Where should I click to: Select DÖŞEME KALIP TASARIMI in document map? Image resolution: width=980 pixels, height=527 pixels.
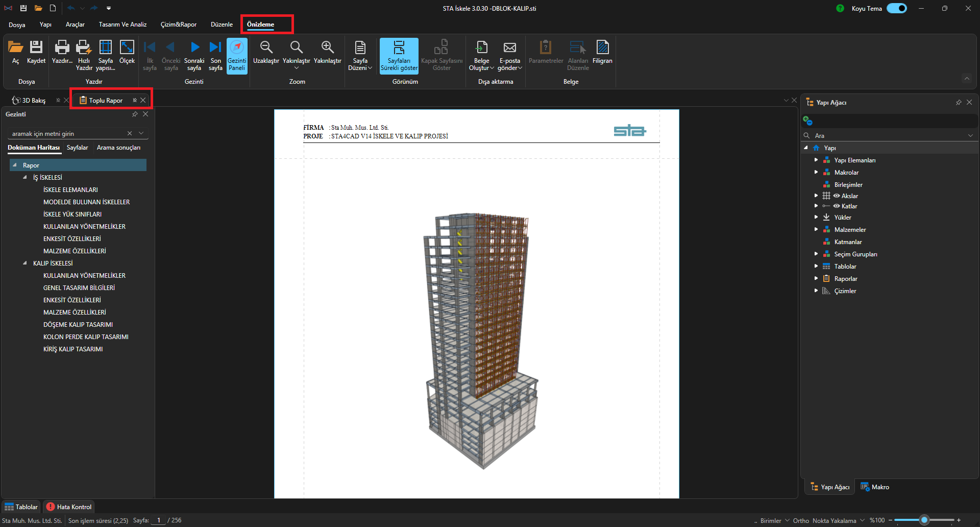(x=78, y=324)
